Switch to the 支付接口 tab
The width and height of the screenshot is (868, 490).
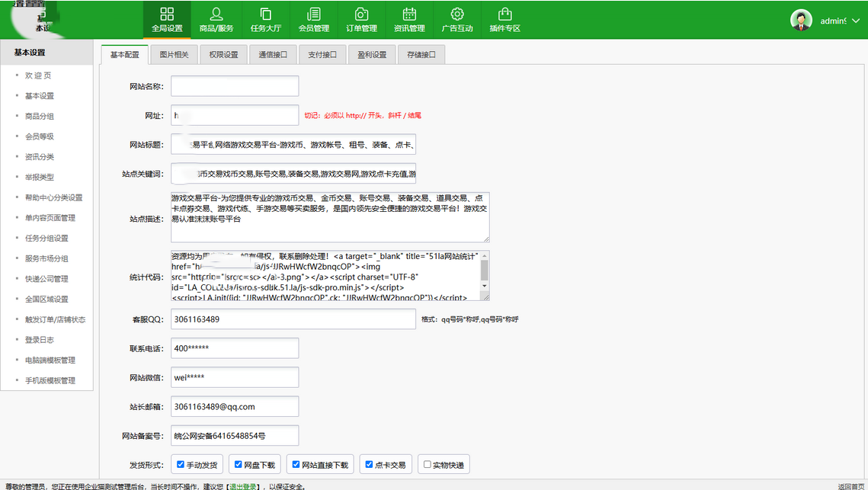(x=322, y=54)
